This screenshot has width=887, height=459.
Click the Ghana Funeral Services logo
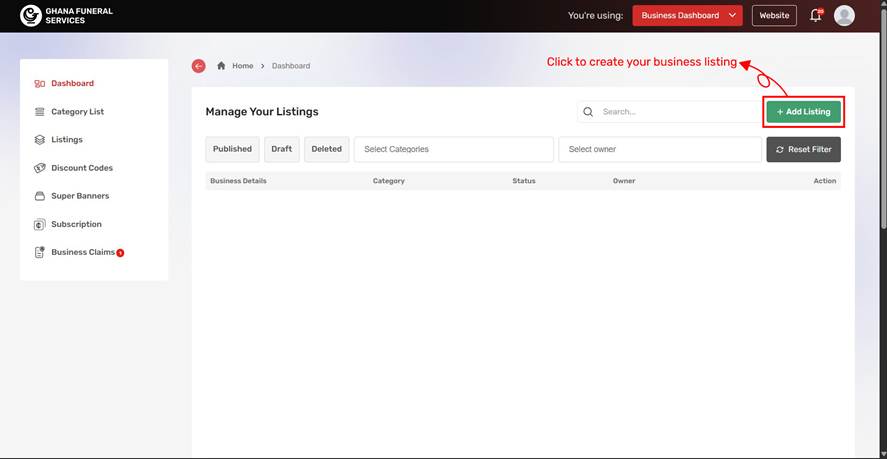tap(66, 15)
